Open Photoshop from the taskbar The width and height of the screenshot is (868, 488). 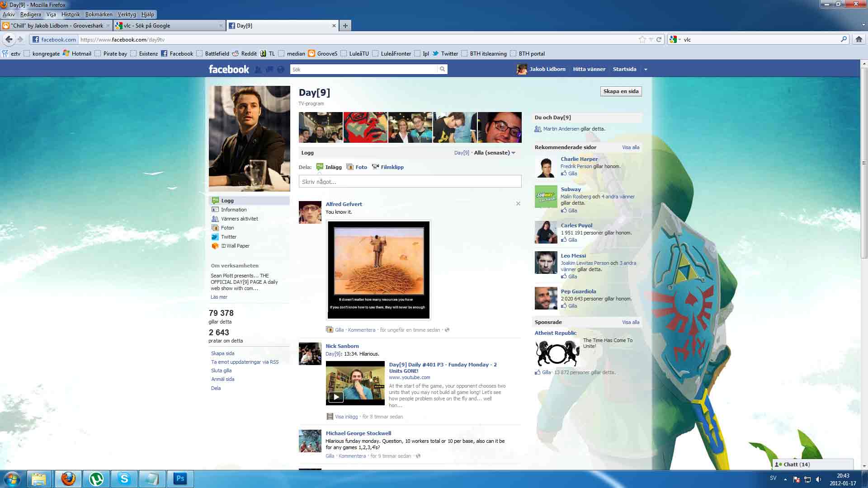point(180,479)
